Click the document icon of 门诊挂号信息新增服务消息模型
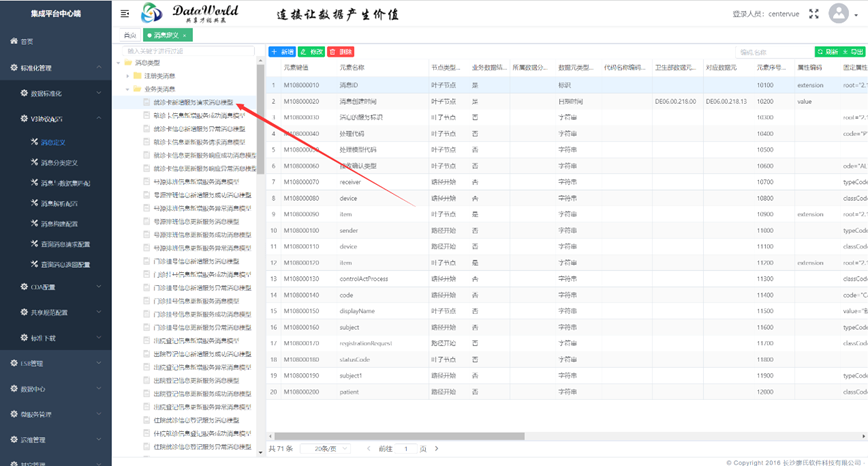 (x=147, y=261)
